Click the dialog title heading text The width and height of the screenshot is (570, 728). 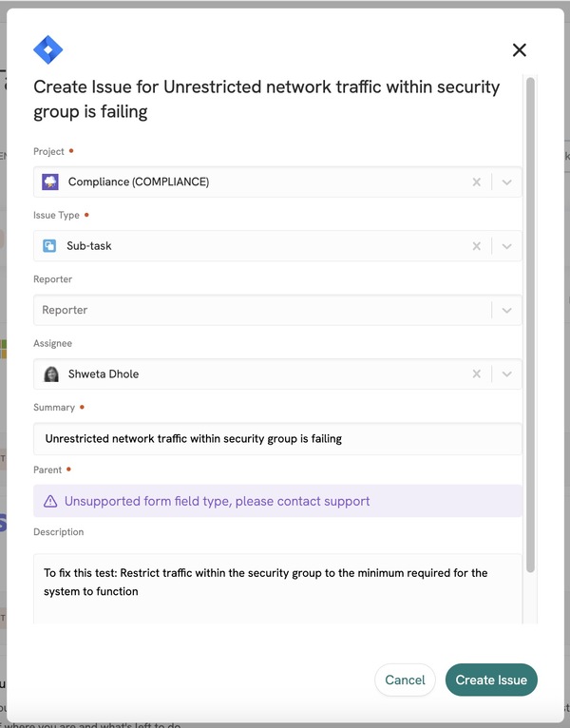pos(266,99)
